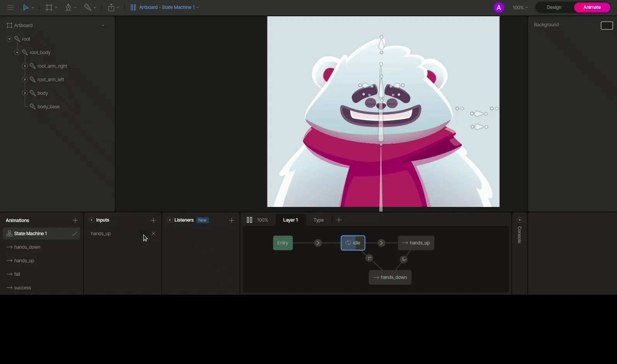Delete the hands_up input with X
Image resolution: width=617 pixels, height=364 pixels.
point(154,234)
